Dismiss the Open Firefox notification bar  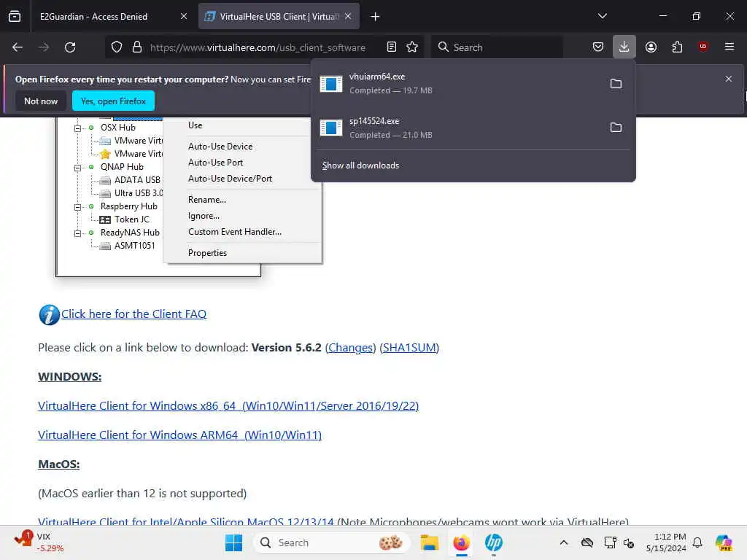coord(729,79)
